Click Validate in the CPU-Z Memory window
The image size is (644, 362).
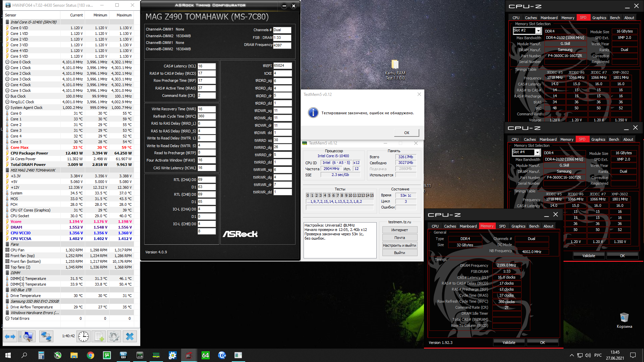click(508, 343)
